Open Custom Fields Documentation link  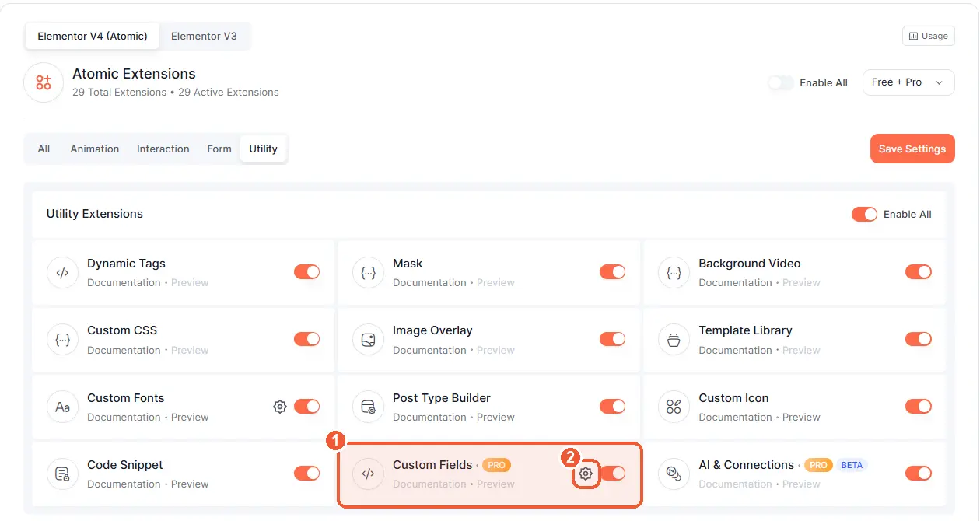pos(429,484)
